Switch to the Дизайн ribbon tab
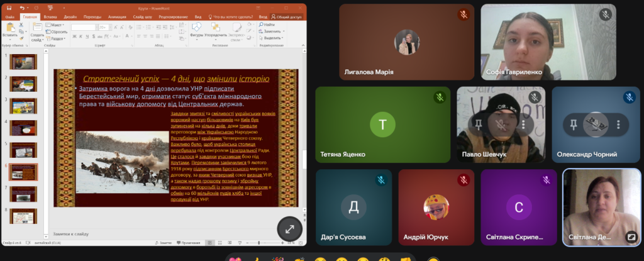644x261 pixels. coord(69,17)
